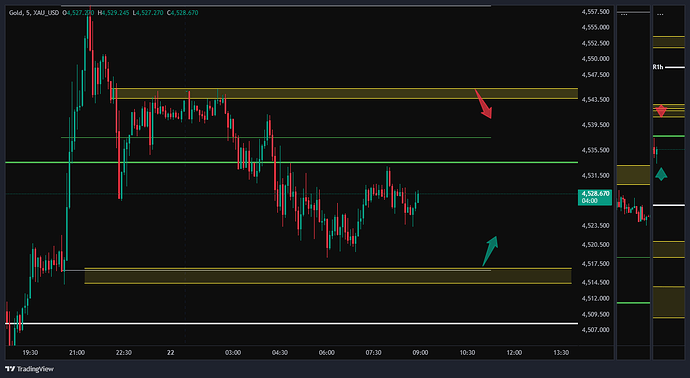Click price axis label 4,531.500

click(595, 176)
